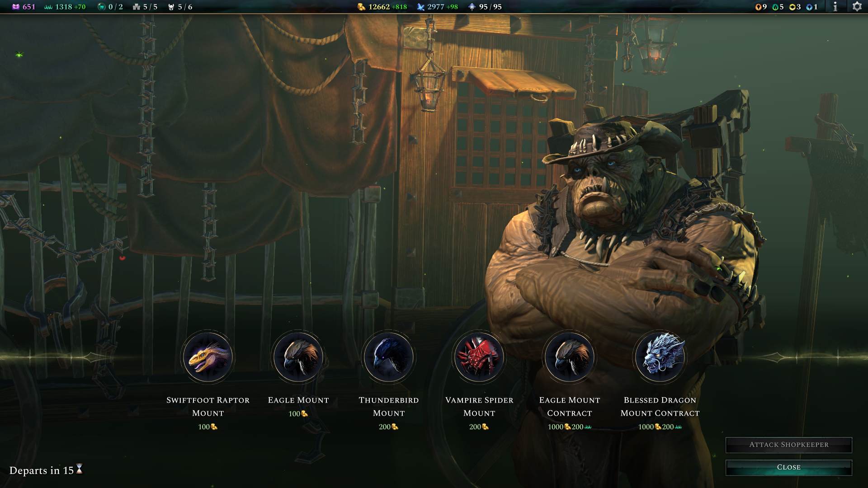Viewport: 868px width, 488px height.
Task: Click the world map 95/95 counter
Action: point(485,7)
